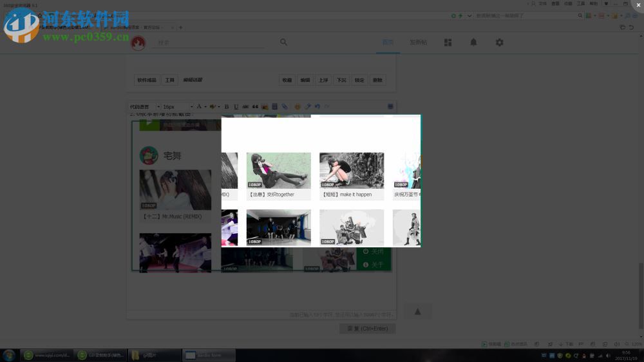Click the forum search input field
The height and width of the screenshot is (362, 644).
(x=208, y=43)
